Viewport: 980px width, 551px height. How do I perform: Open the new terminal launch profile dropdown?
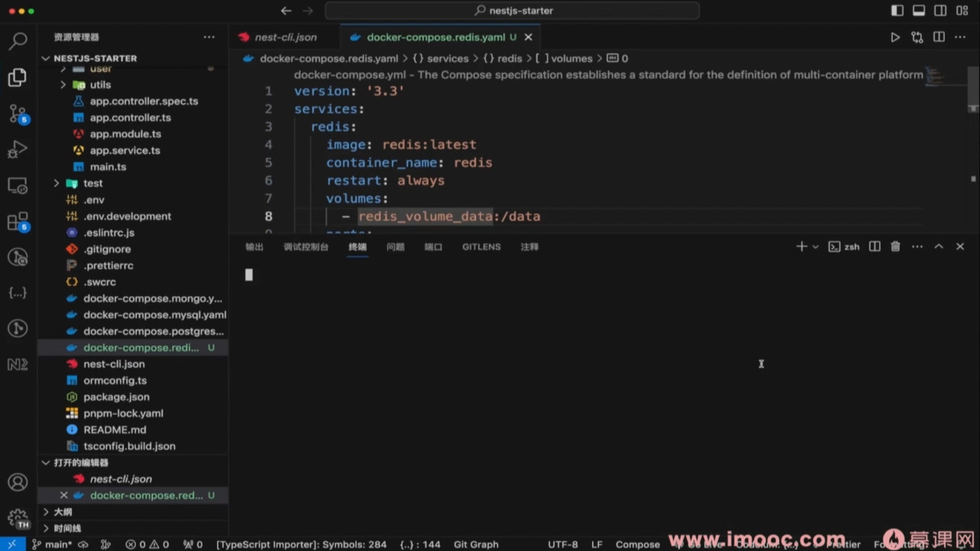(815, 247)
